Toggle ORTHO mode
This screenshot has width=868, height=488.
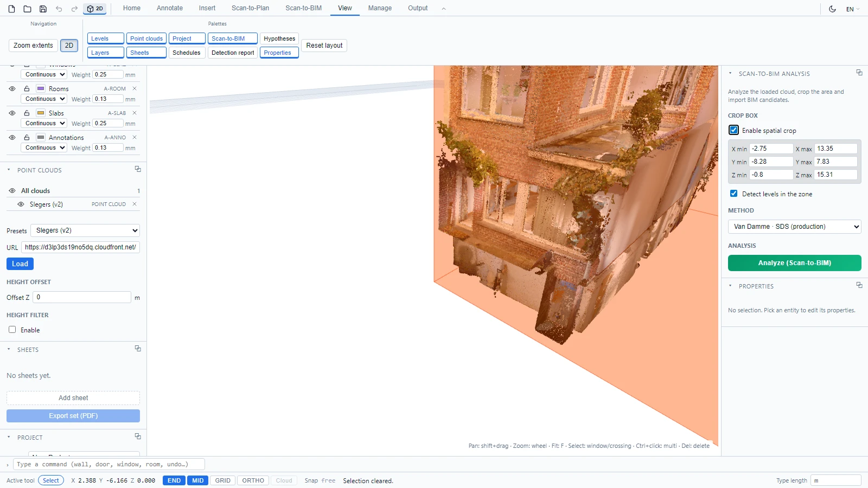tap(253, 480)
